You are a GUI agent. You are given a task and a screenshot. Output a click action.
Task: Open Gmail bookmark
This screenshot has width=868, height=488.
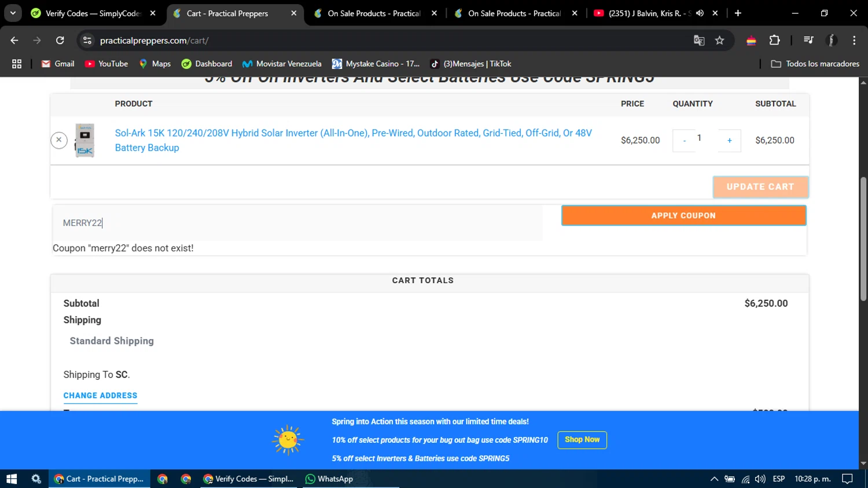58,64
